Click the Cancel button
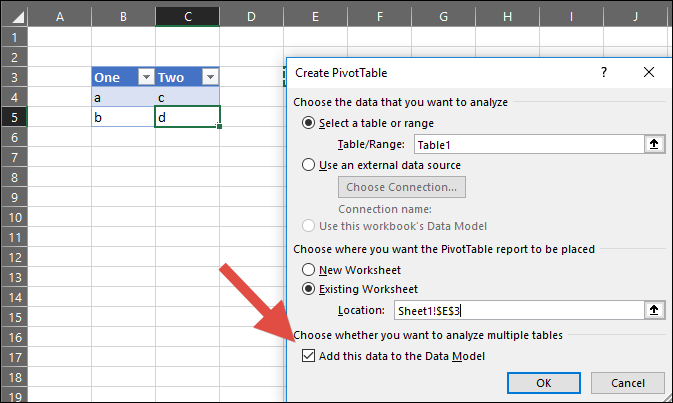Screen dimensions: 673x403 (627, 382)
